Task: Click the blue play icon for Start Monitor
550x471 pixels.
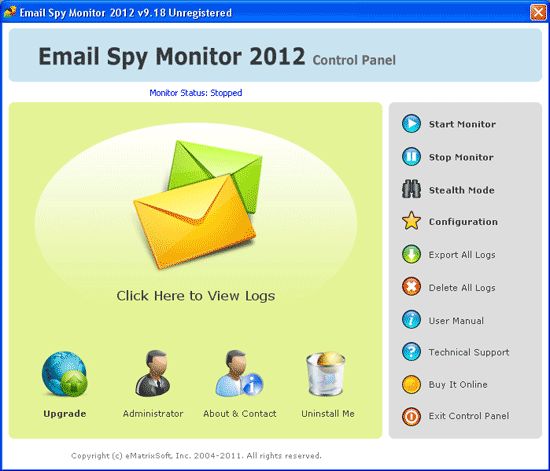Action: [x=411, y=123]
